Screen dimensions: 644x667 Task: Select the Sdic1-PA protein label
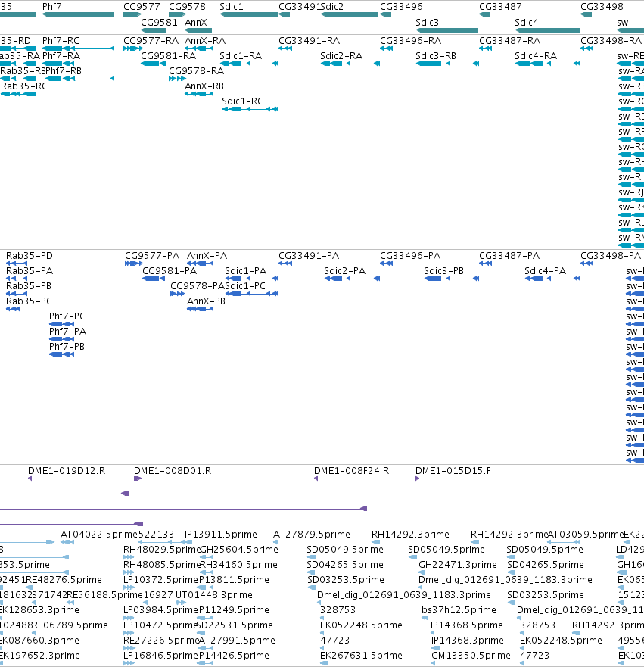[x=245, y=271]
